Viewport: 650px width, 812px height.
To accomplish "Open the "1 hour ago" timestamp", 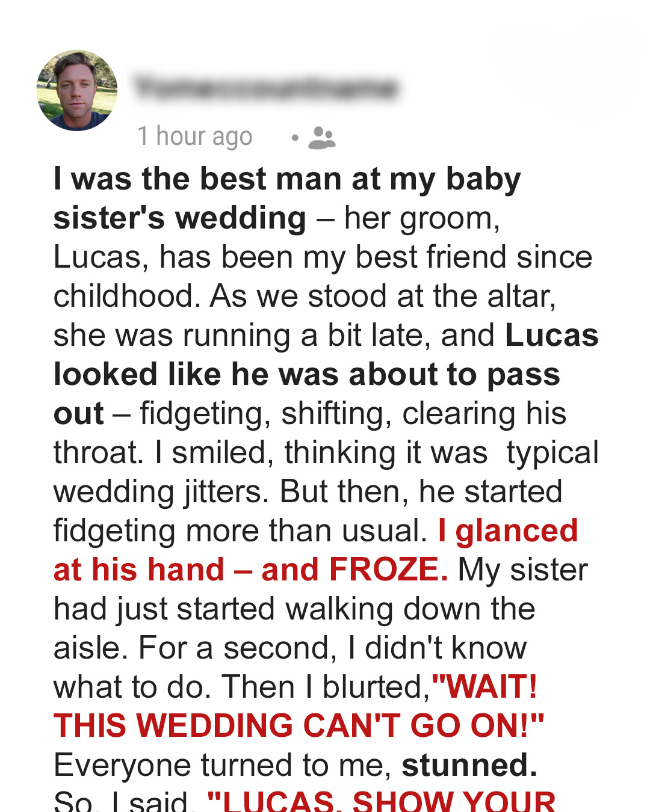I will tap(195, 137).
